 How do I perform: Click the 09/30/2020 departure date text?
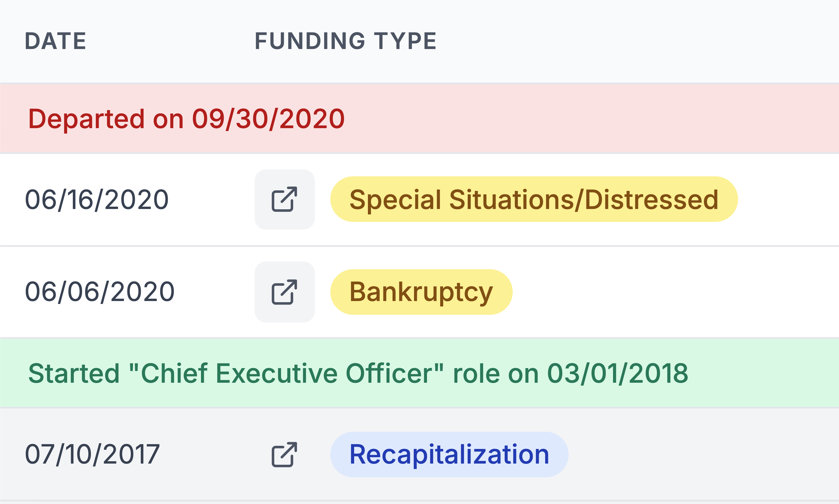(268, 119)
